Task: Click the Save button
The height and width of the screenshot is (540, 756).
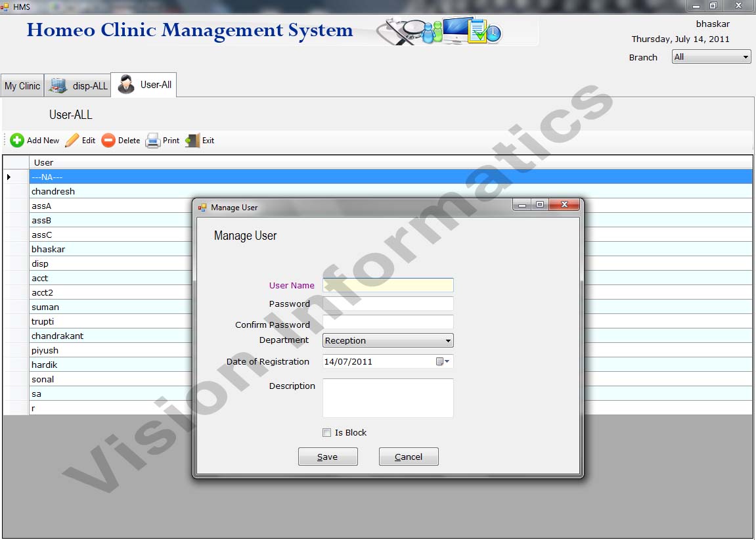Action: coord(328,457)
